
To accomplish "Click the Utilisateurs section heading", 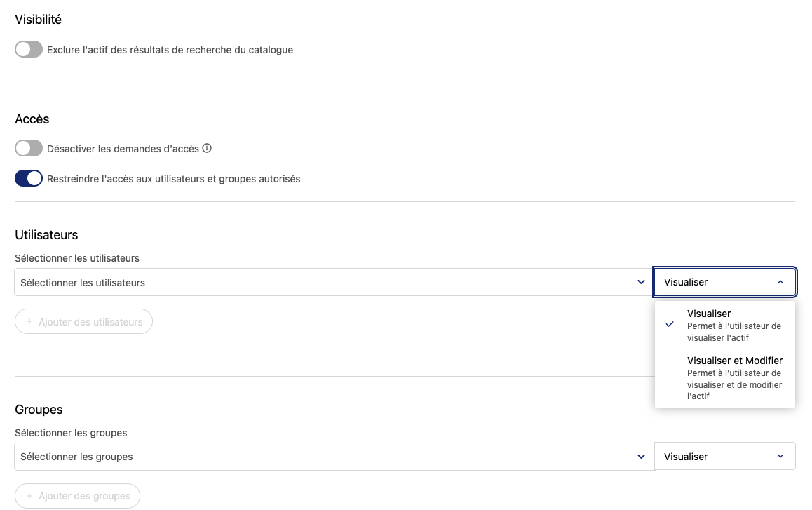I will 46,235.
